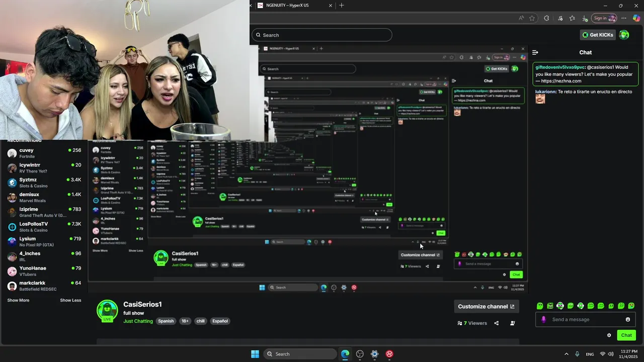
Task: Open YunoHanae VTubers channel in the leftmost sidebar
Action: 44,271
